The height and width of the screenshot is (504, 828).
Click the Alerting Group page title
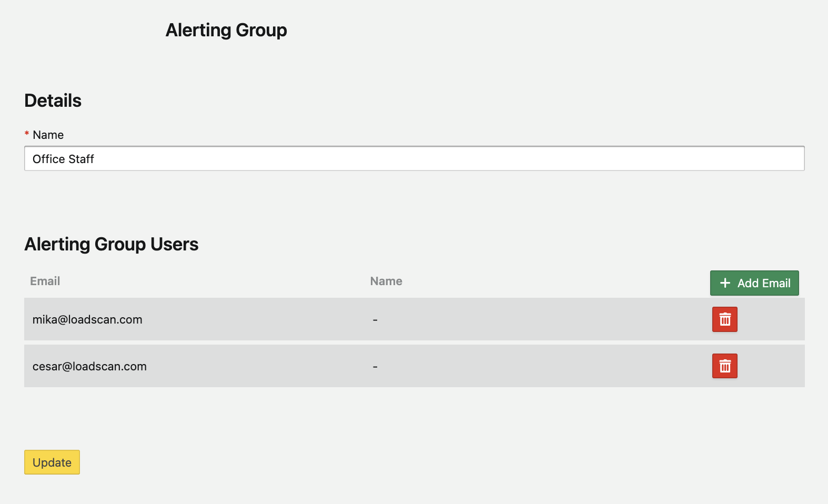(x=226, y=31)
